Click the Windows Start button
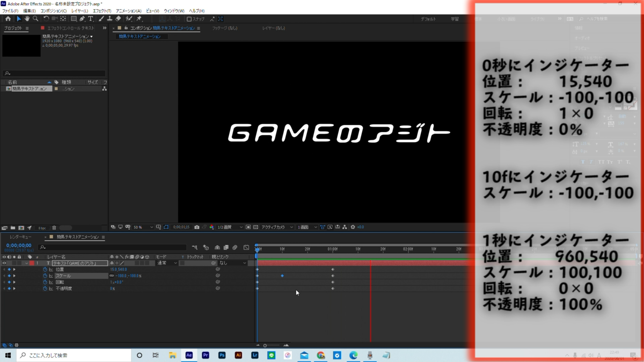Image resolution: width=644 pixels, height=362 pixels. click(8, 355)
